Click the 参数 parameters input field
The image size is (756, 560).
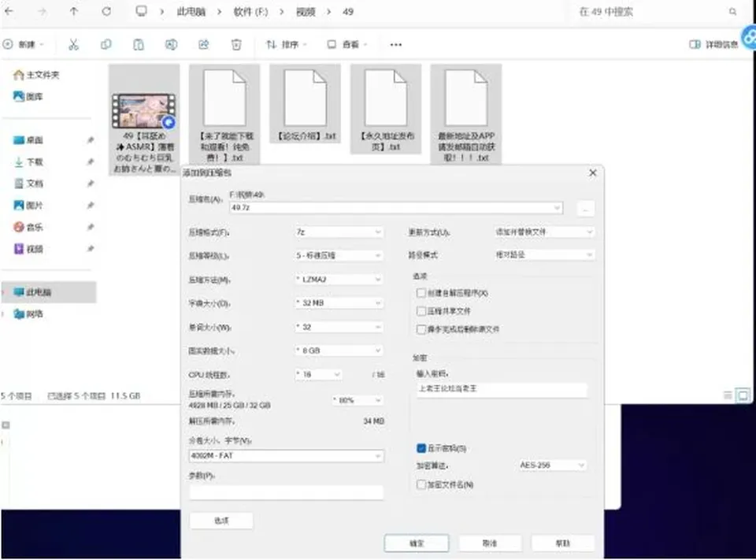pos(287,492)
